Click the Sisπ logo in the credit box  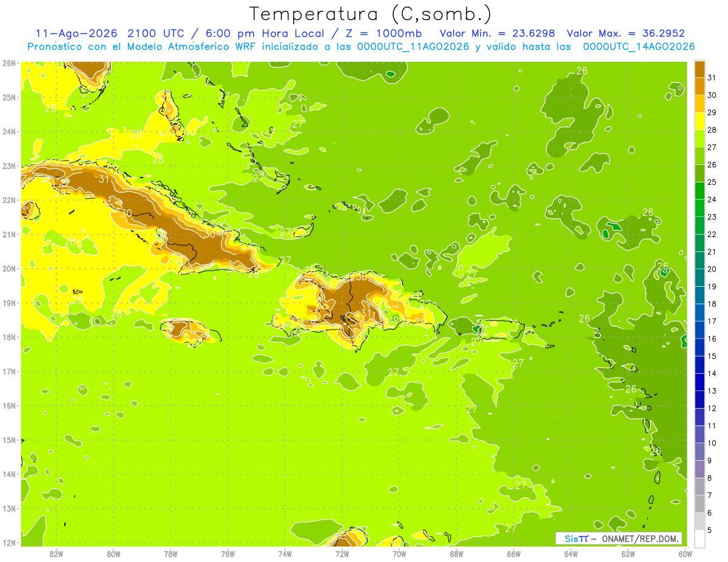pyautogui.click(x=576, y=538)
